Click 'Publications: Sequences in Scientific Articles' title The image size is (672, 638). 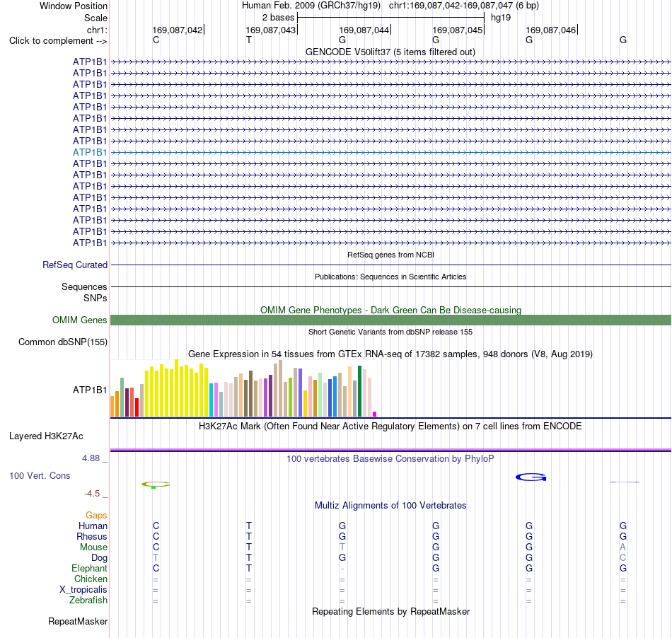coord(390,277)
